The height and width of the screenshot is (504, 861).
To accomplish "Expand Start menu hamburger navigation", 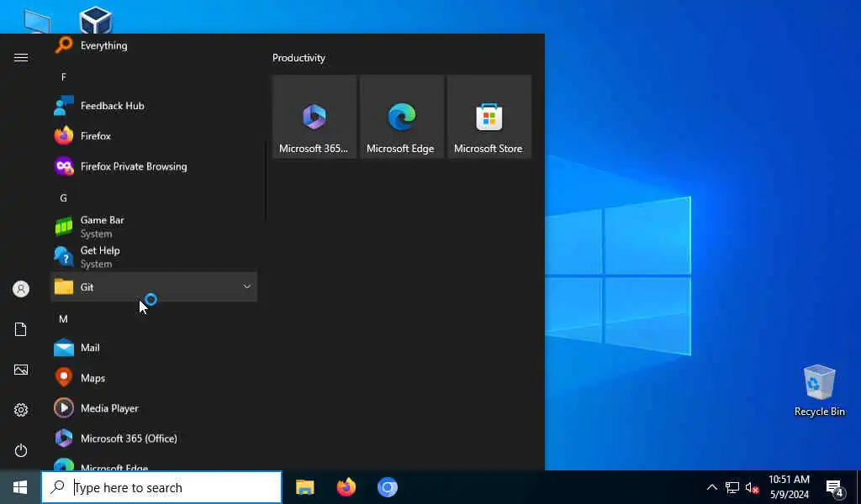I will (21, 58).
